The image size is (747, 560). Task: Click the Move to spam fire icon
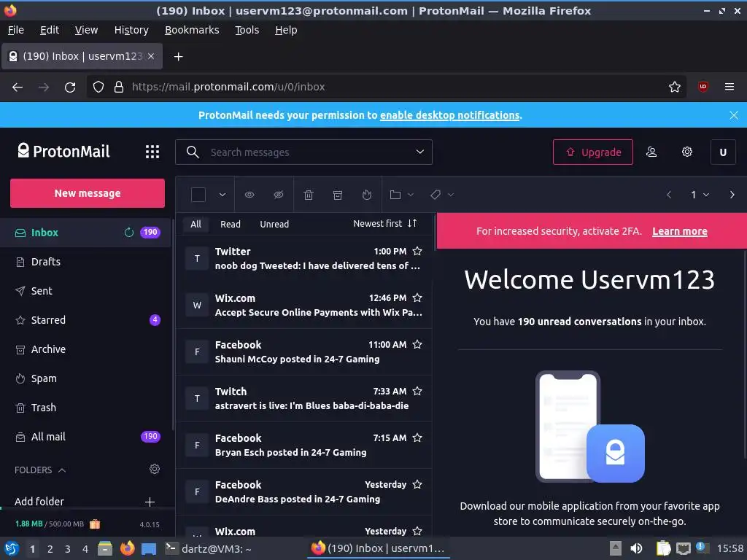pos(367,195)
